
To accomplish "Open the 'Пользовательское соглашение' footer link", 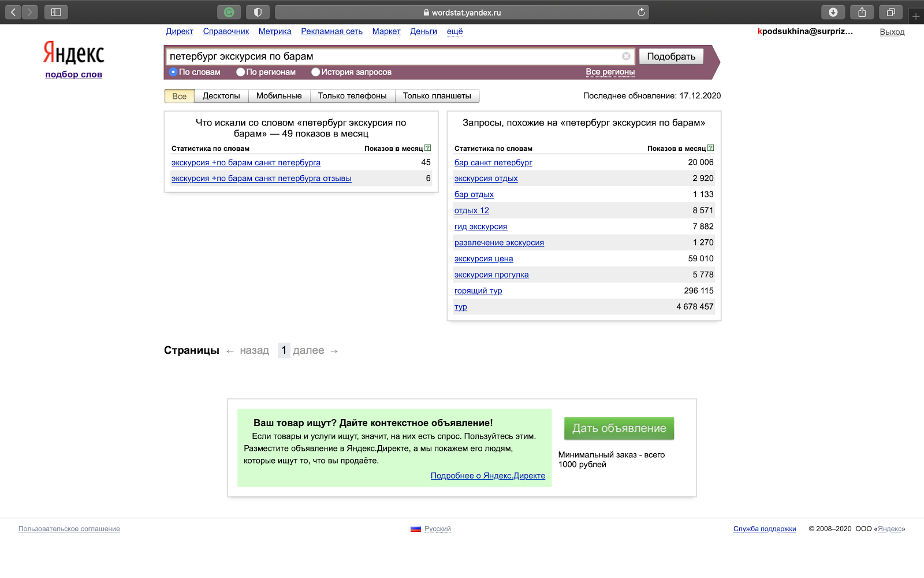I will tap(69, 529).
